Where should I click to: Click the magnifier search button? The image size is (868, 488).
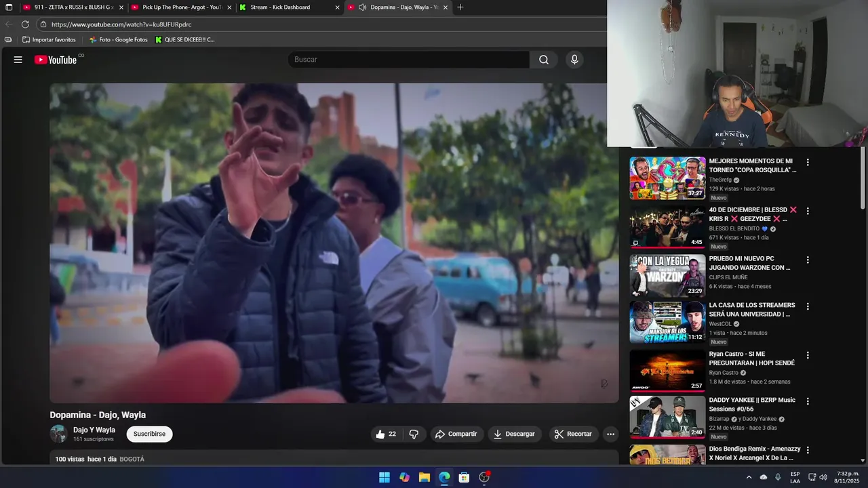pos(544,60)
